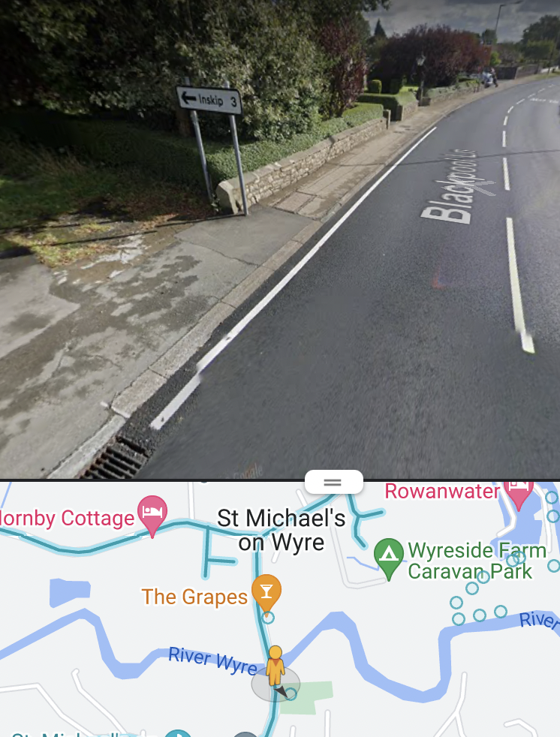Viewport: 560px width, 737px height.
Task: Select The Grapes cocktail bar pin
Action: point(266,592)
